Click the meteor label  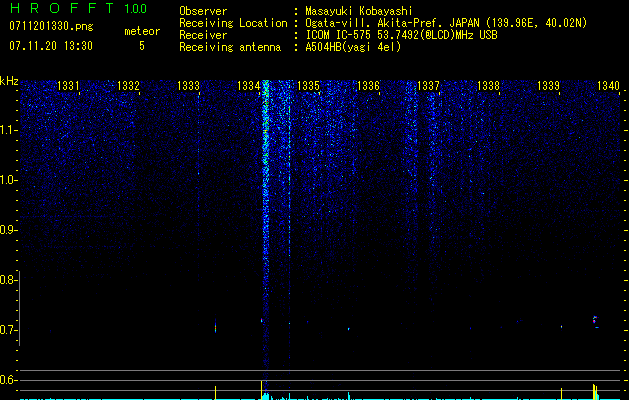pos(142,31)
